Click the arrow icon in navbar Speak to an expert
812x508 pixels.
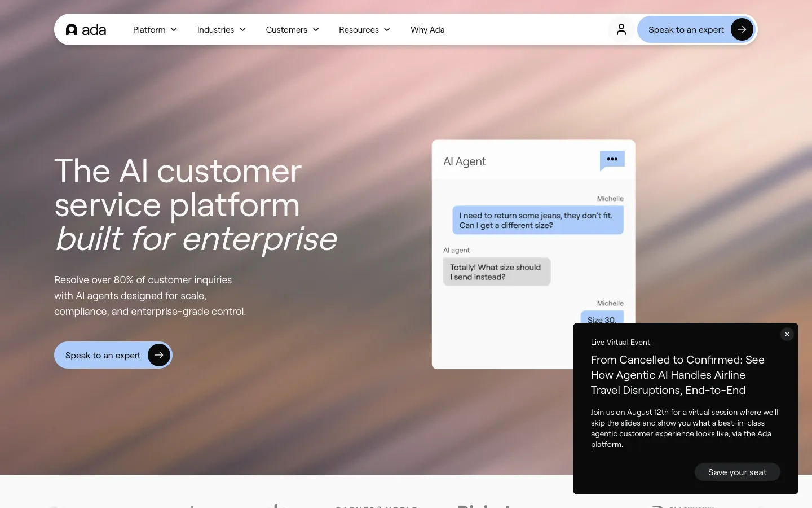(x=742, y=29)
